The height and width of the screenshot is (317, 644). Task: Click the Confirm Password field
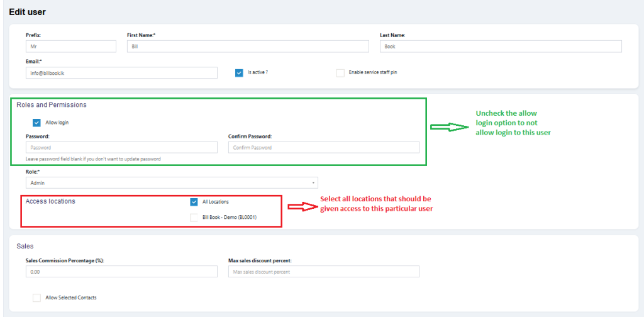[x=323, y=147]
